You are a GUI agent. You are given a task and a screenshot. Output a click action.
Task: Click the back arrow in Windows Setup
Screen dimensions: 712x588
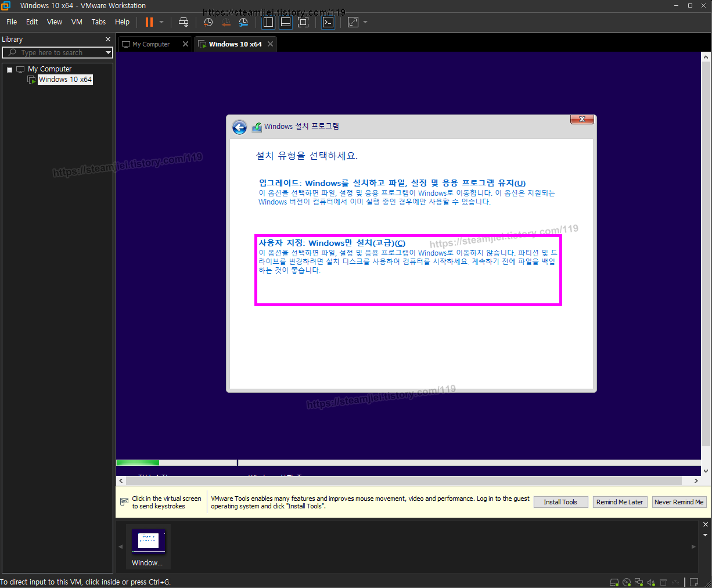239,128
